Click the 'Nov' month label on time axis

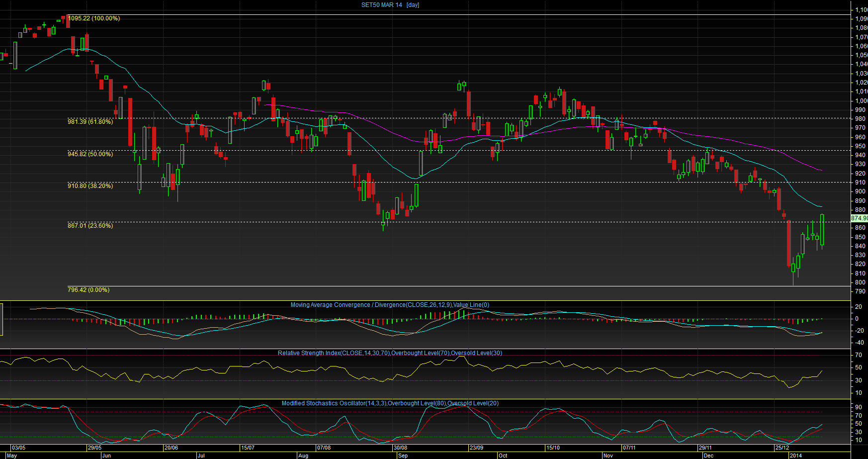(x=608, y=456)
